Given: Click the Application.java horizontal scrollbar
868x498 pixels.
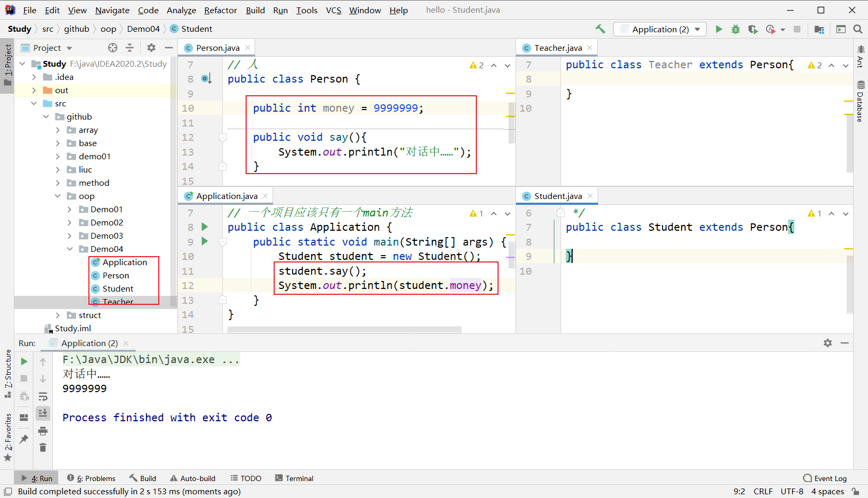Looking at the screenshot, I should point(344,330).
